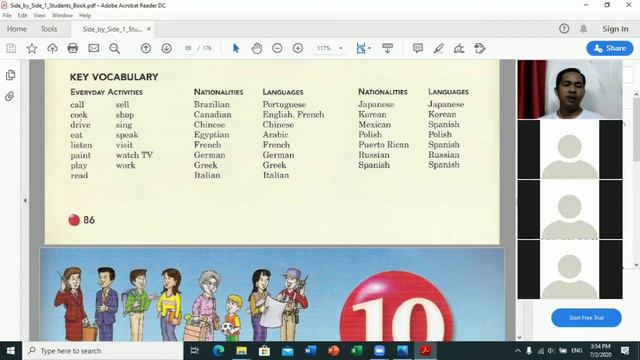Open the Action Center notifications icon
This screenshot has width=640, height=360.
click(x=625, y=351)
